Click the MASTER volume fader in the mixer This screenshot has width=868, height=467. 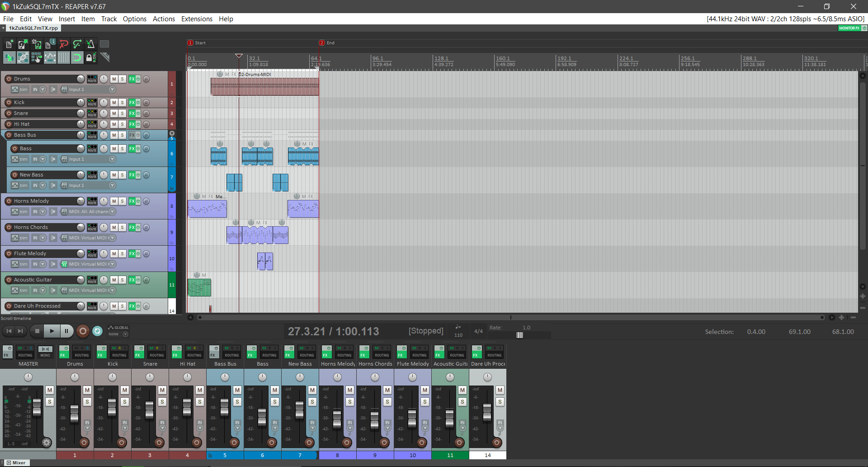point(37,407)
